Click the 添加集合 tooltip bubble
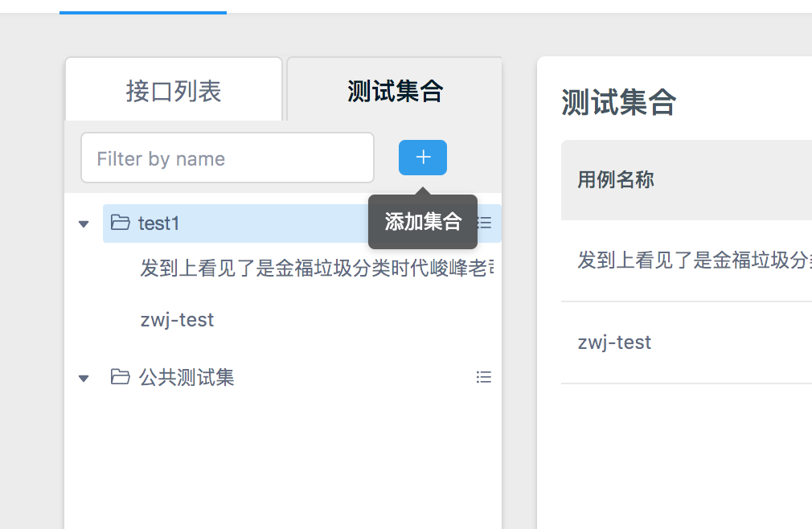The height and width of the screenshot is (529, 812). point(423,222)
